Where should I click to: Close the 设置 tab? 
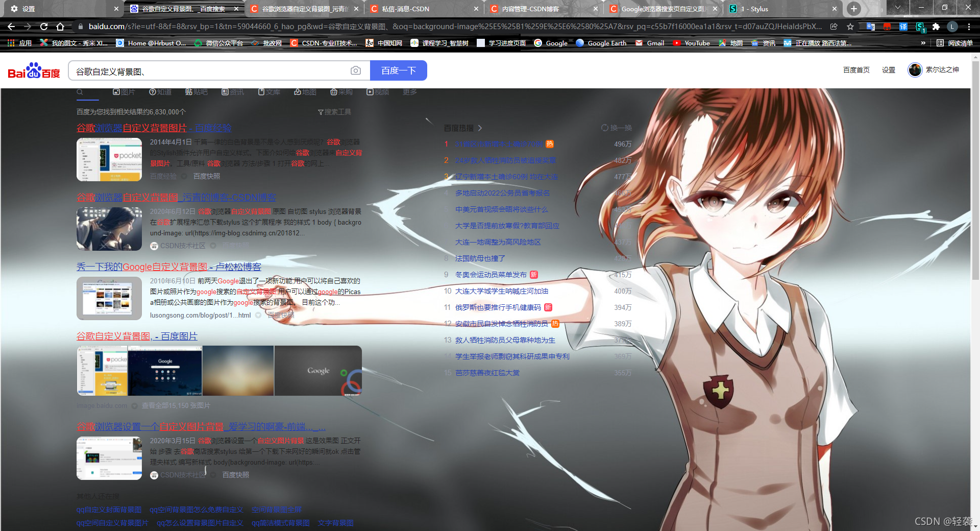click(116, 9)
